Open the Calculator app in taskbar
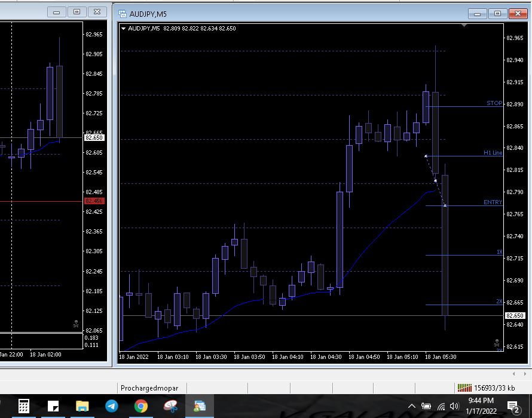Screen dimensions: 532x418 click(23, 406)
